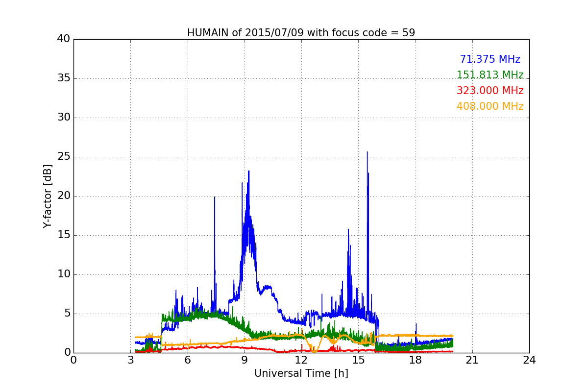Click the x-axis tick label 21
The height and width of the screenshot is (392, 588).
[472, 360]
